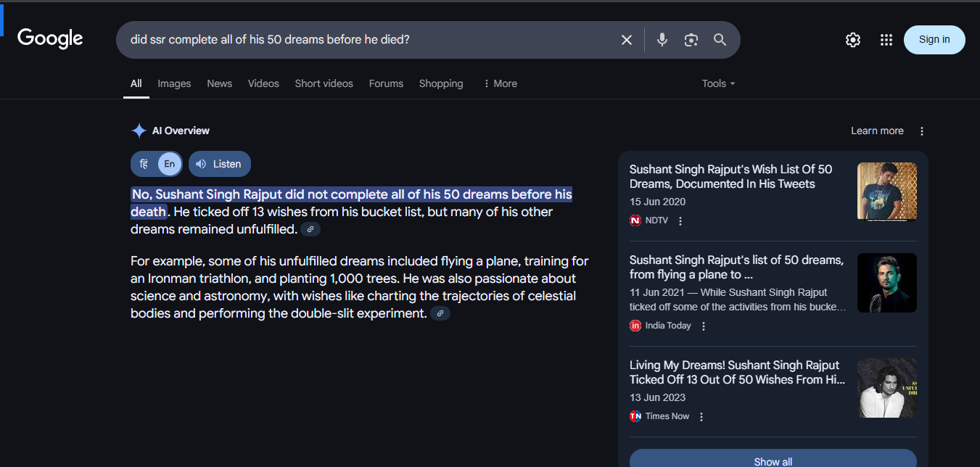Open the India Today article thumbnail image

tap(887, 283)
